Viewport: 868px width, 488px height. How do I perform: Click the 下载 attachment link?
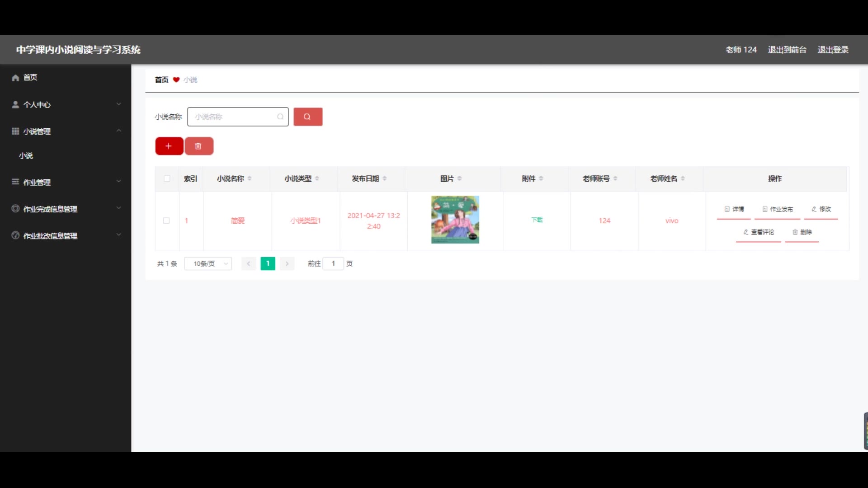click(x=537, y=220)
